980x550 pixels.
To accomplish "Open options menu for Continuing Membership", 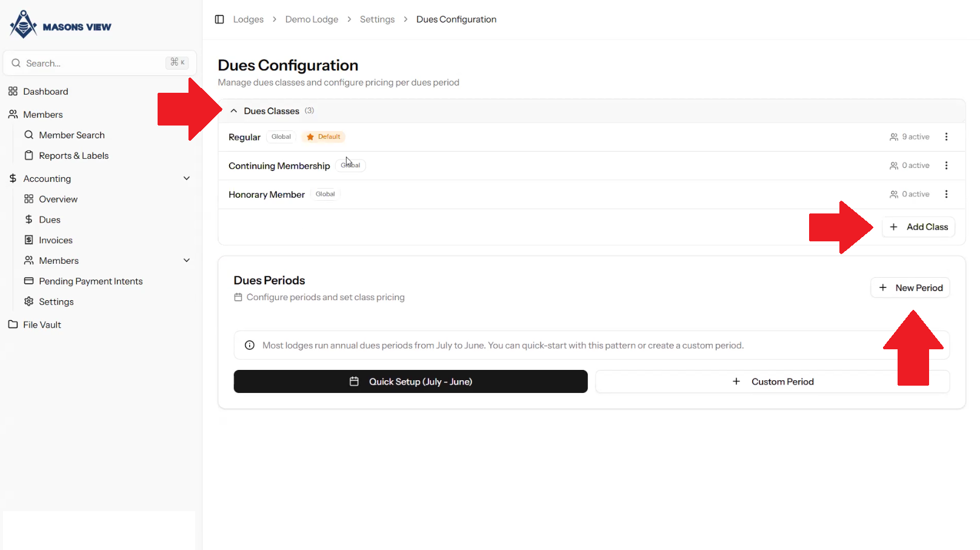I will click(x=946, y=166).
